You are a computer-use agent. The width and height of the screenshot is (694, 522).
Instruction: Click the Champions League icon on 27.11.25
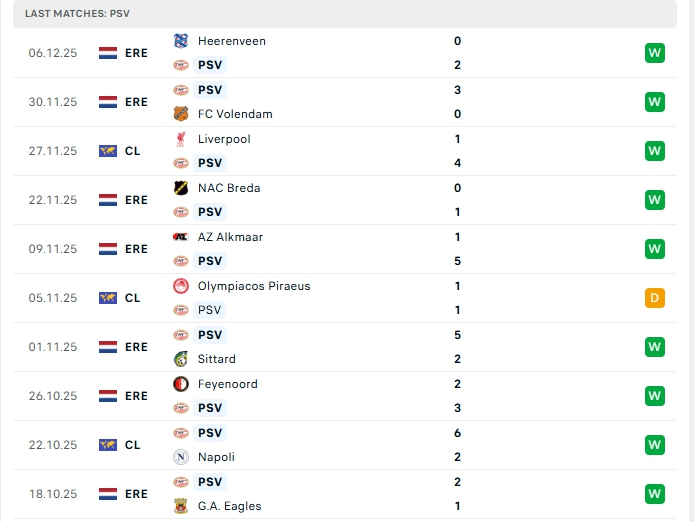[x=108, y=151]
